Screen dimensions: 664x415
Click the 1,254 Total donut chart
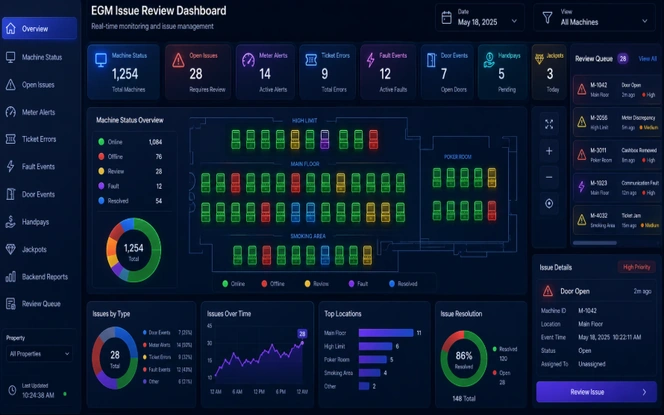[x=133, y=250]
